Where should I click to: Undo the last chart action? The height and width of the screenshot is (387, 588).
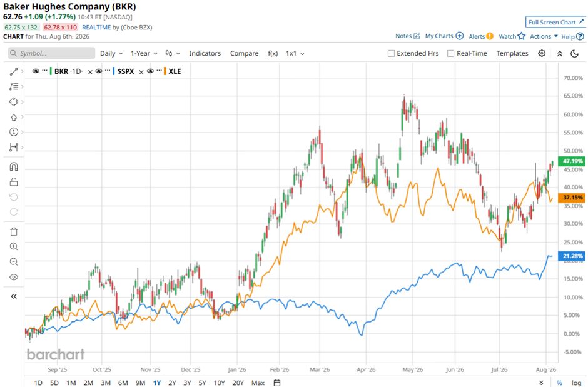pyautogui.click(x=14, y=197)
